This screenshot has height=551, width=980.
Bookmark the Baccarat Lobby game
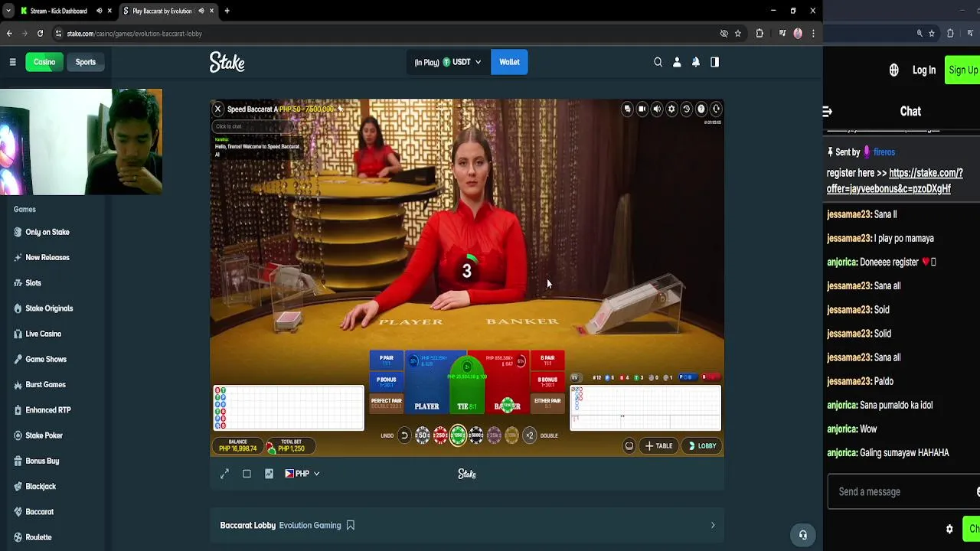350,525
